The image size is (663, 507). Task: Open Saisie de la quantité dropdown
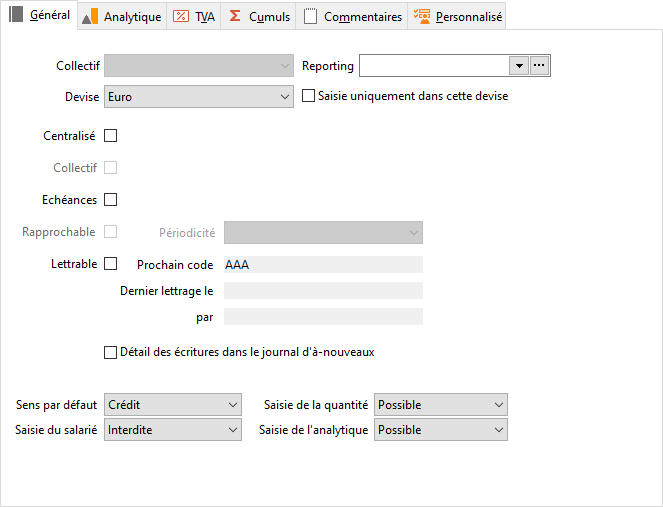tap(441, 405)
